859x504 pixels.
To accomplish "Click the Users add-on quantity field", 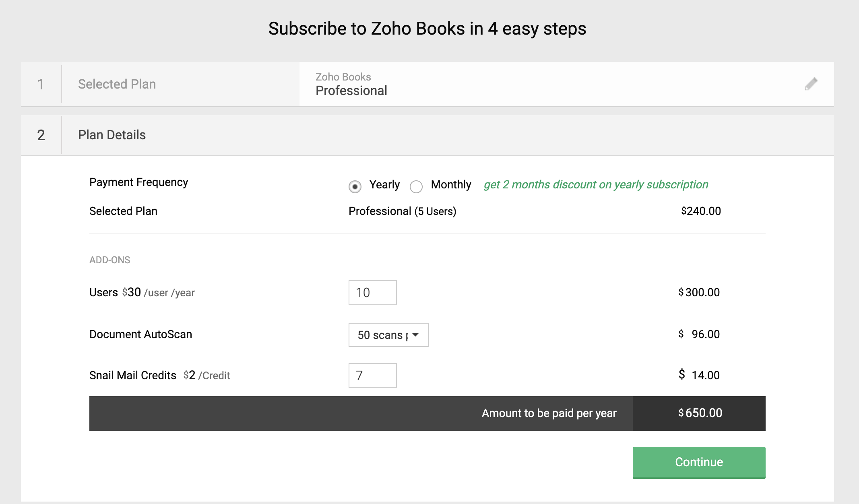I will [x=373, y=293].
